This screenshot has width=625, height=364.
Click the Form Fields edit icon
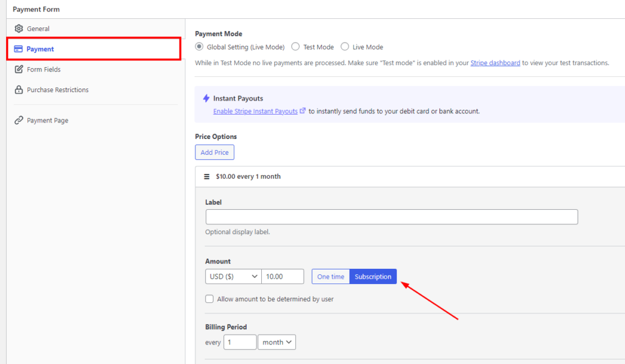(x=18, y=70)
